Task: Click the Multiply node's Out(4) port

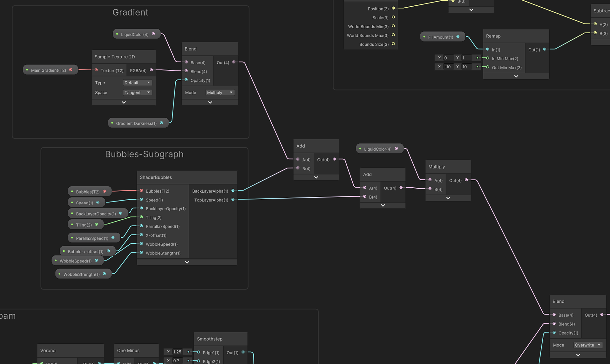Action: click(x=466, y=180)
